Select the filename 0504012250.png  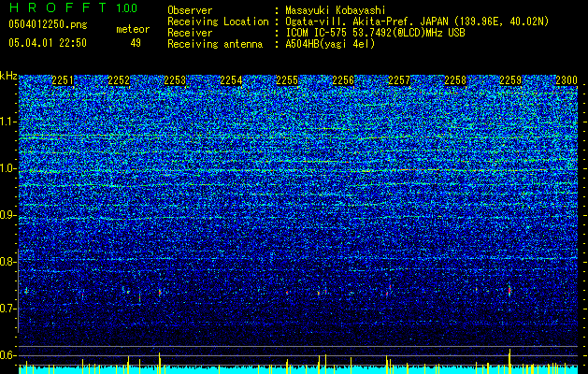[48, 24]
